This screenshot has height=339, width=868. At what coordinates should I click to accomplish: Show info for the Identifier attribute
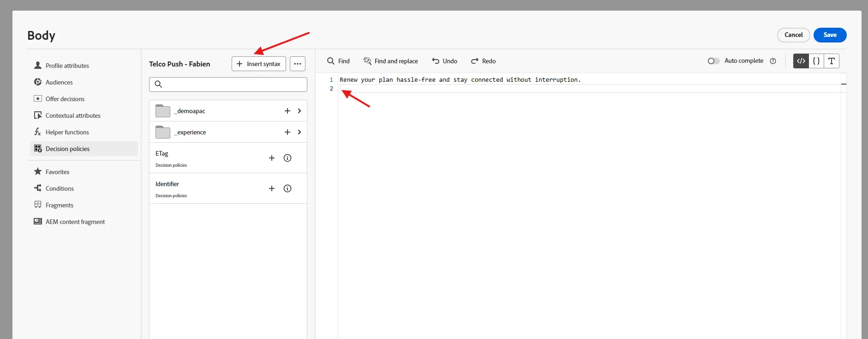tap(287, 188)
